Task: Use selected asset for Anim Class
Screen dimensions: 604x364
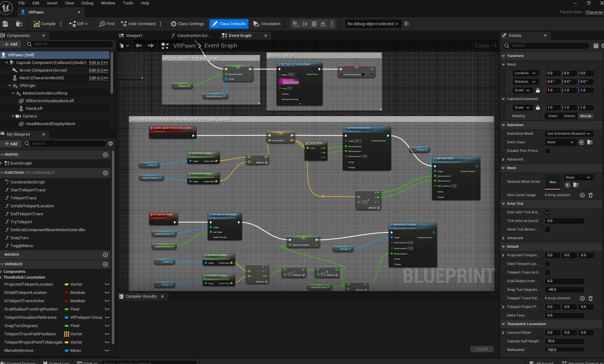Action: tap(582, 142)
